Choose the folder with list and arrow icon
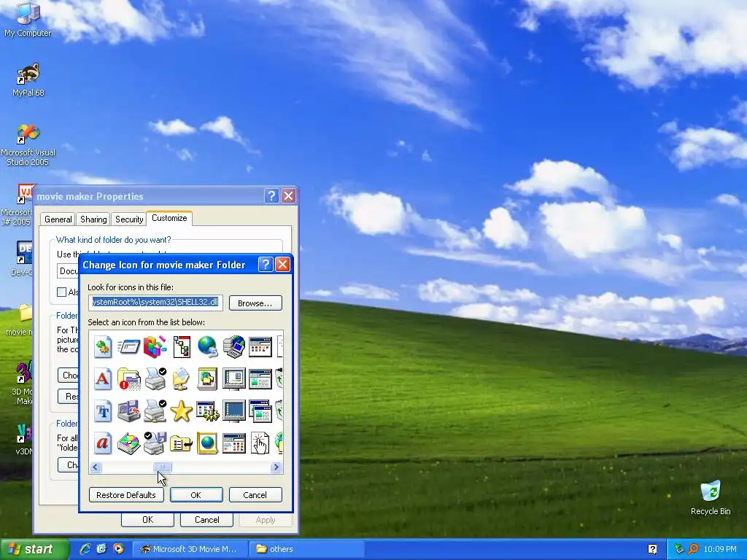 click(182, 444)
